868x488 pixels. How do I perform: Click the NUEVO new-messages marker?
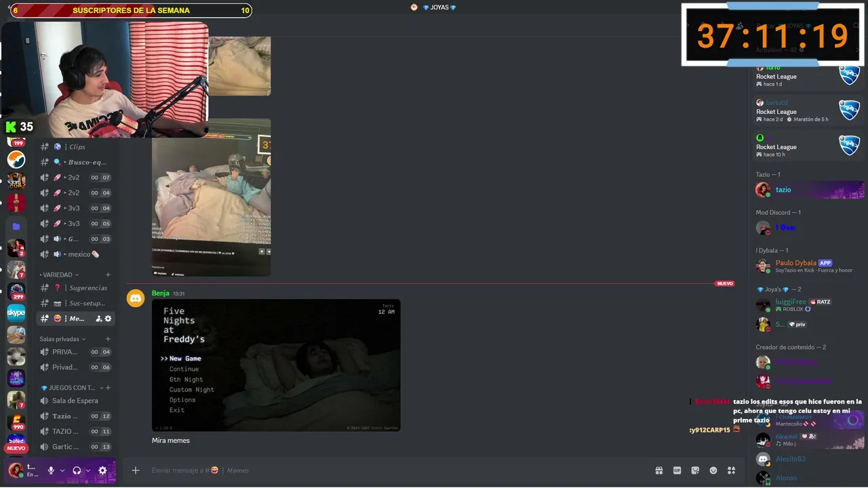725,283
